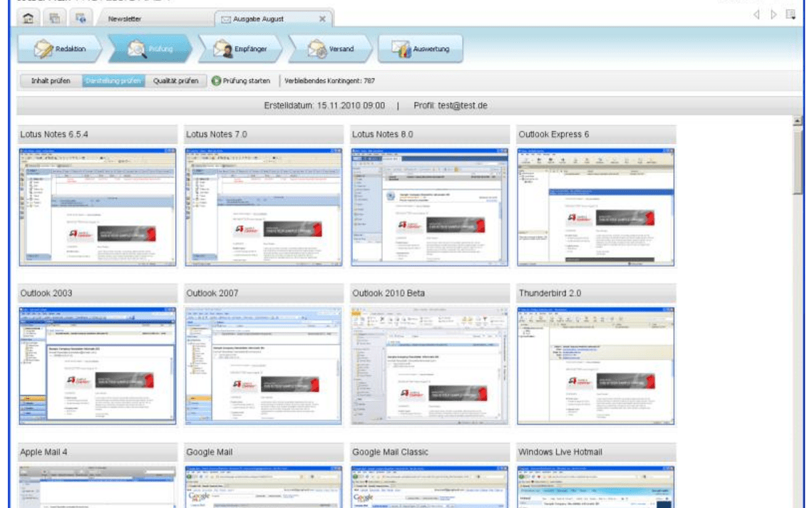The width and height of the screenshot is (812, 508).
Task: Open the Thunderbird 2.0 preview thumbnail
Action: point(595,366)
